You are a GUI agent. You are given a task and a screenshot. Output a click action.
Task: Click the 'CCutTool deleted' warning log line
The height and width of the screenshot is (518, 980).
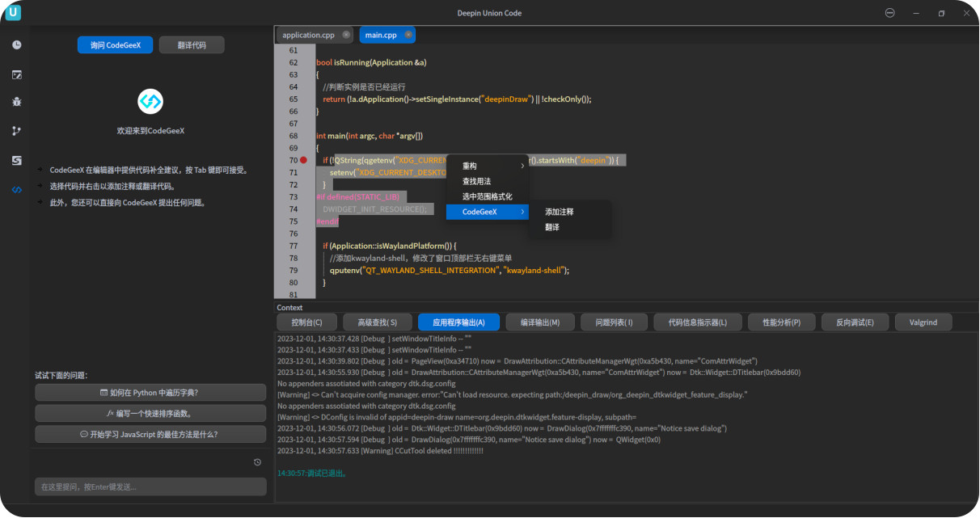click(x=380, y=450)
